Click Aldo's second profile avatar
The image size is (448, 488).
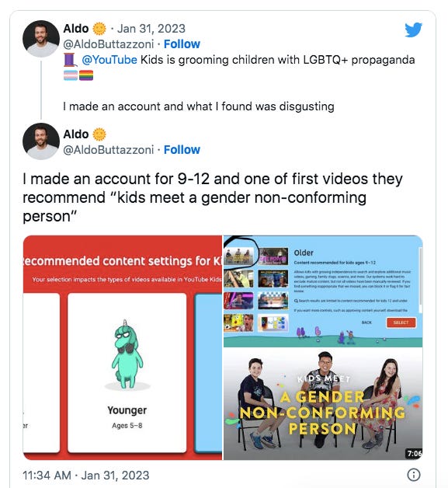click(x=41, y=141)
